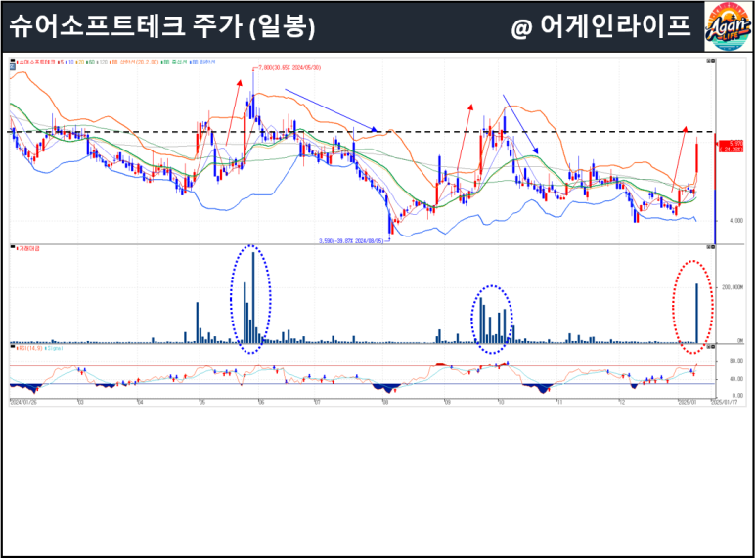Select the BB_하한선 legend entry
Image resolution: width=756 pixels, height=558 pixels.
[202, 63]
